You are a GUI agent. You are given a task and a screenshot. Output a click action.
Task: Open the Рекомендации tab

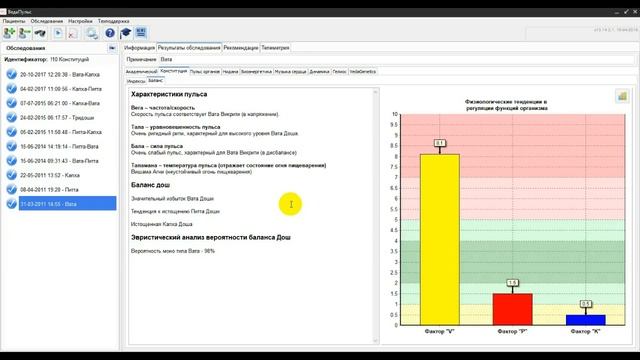tap(241, 48)
